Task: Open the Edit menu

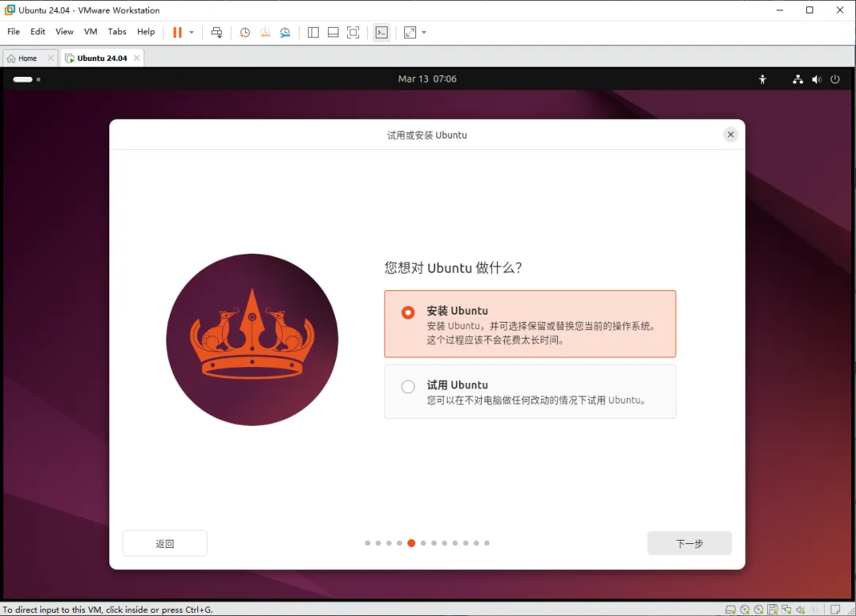Action: (x=38, y=32)
